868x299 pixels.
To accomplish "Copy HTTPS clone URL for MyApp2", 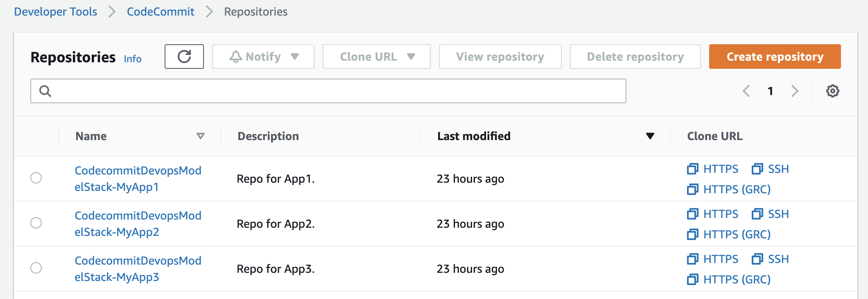I will click(x=713, y=214).
